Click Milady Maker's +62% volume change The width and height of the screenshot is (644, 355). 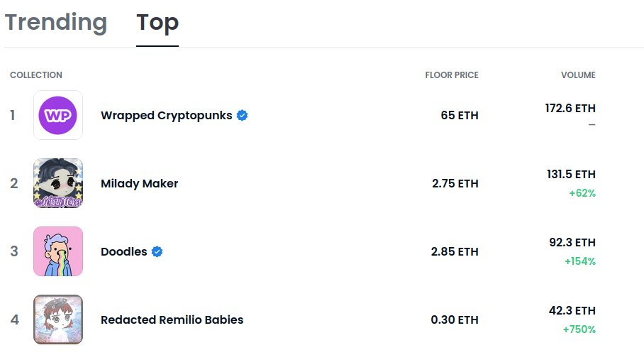click(x=582, y=193)
